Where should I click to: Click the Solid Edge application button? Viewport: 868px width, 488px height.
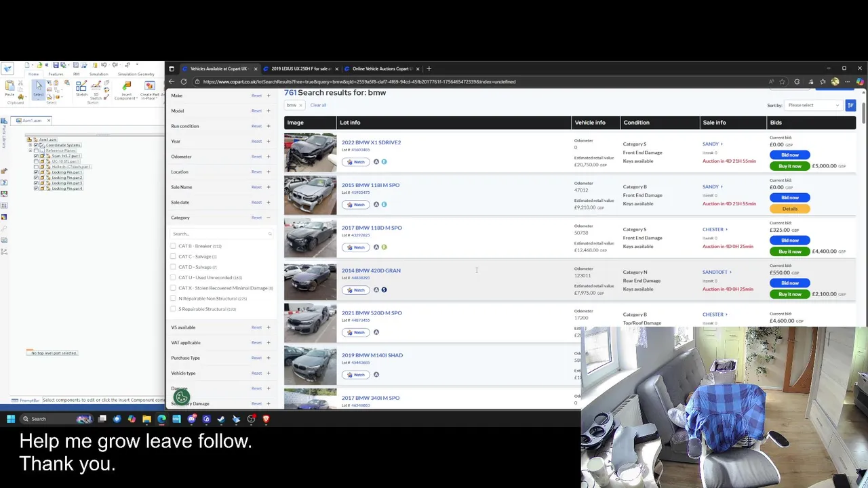7,68
